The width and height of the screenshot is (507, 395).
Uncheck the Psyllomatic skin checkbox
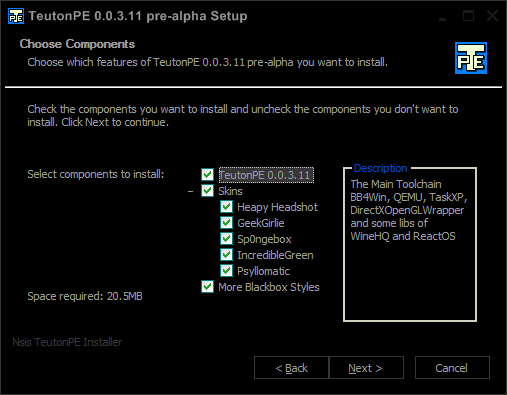coord(226,271)
